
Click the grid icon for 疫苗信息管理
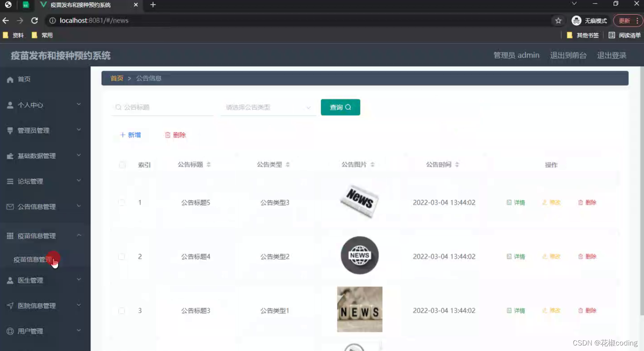pyautogui.click(x=10, y=235)
